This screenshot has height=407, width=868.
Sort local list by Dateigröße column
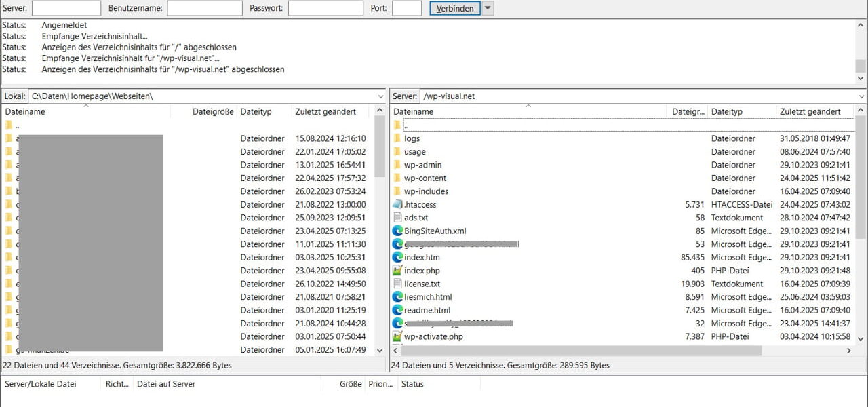[x=204, y=111]
